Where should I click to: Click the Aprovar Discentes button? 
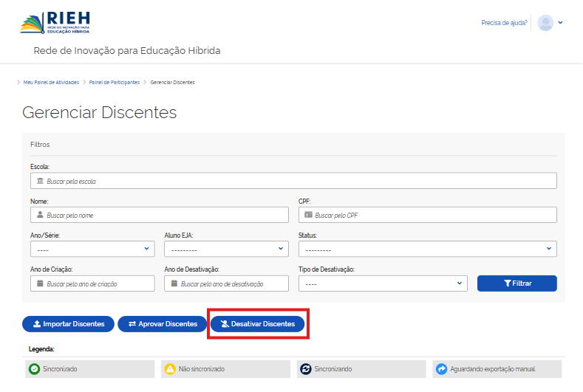(x=162, y=324)
